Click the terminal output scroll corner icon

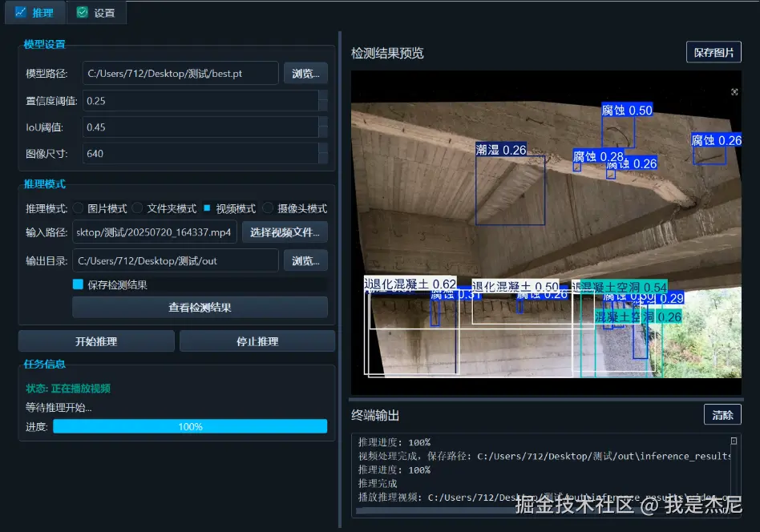click(x=734, y=441)
